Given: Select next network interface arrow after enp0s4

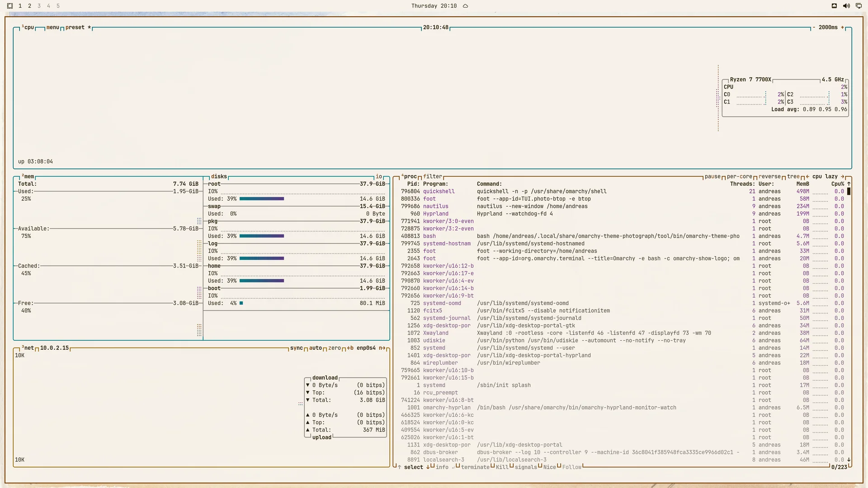Looking at the screenshot, I should pyautogui.click(x=382, y=348).
